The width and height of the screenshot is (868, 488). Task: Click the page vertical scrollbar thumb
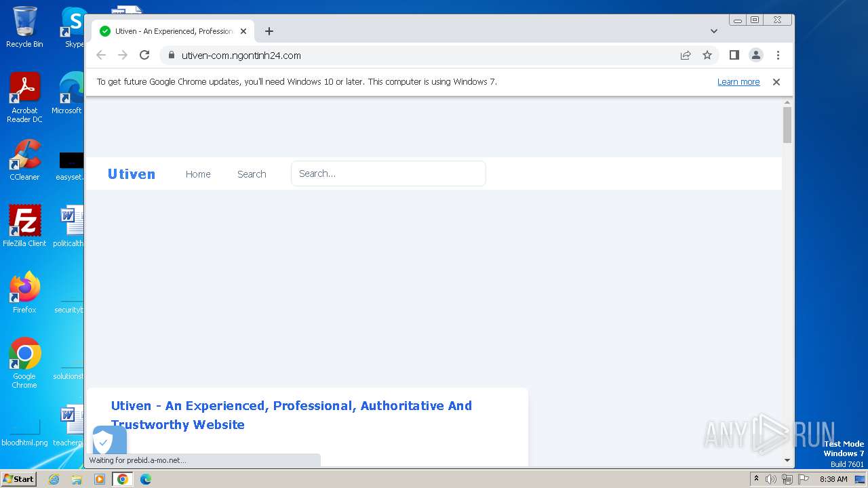(787, 125)
